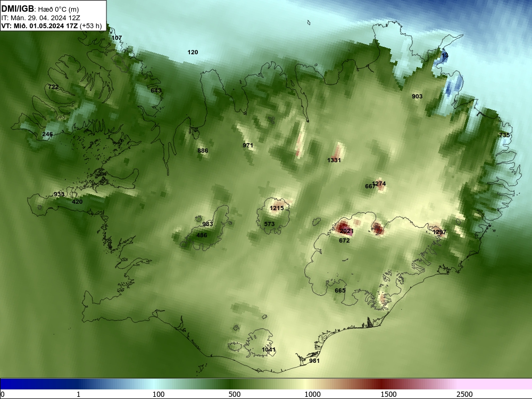The image size is (532, 399).
Task: Select the 983 map label
Action: tap(207, 224)
